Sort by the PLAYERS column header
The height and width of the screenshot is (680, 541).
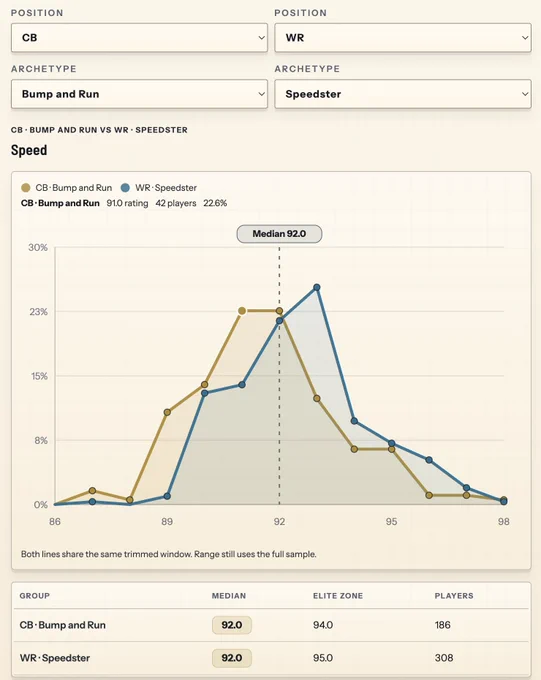(x=454, y=596)
